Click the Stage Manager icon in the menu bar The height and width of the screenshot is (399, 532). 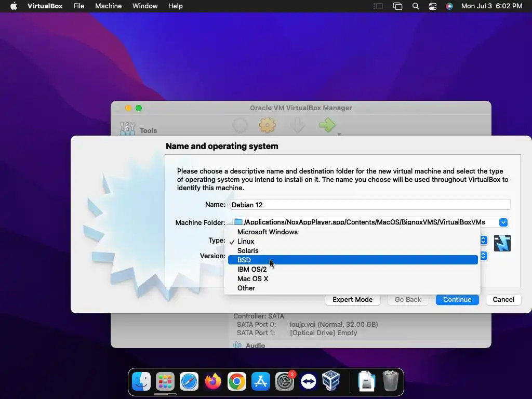point(378,6)
